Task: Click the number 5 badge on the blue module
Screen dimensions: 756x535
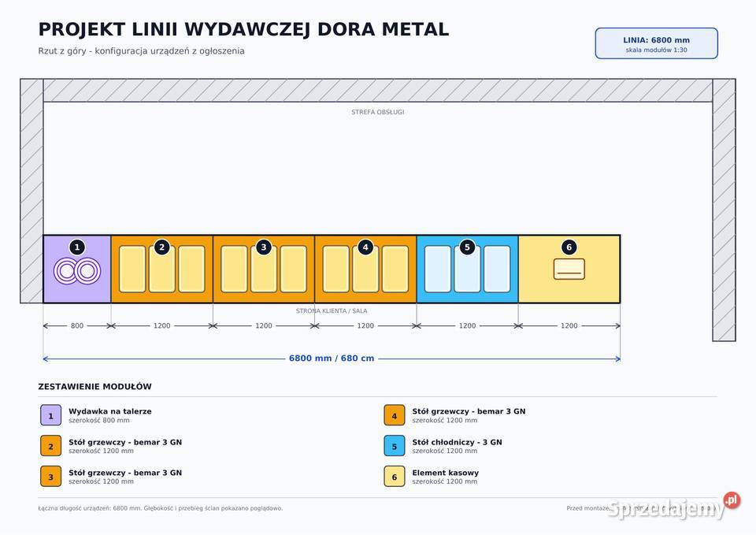Action: [x=467, y=247]
